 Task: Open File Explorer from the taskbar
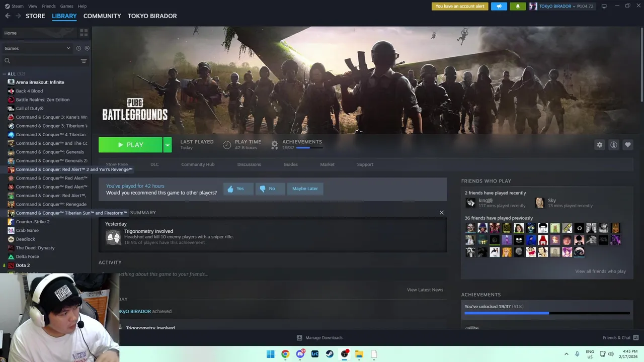(x=359, y=354)
